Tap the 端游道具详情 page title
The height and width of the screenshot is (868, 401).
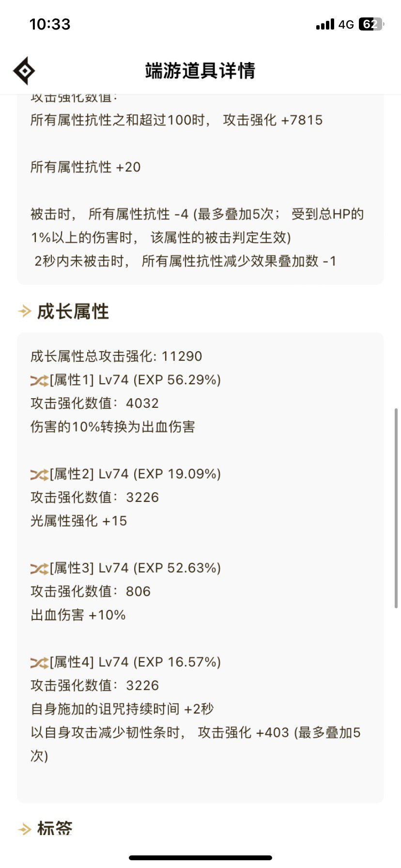pos(200,71)
